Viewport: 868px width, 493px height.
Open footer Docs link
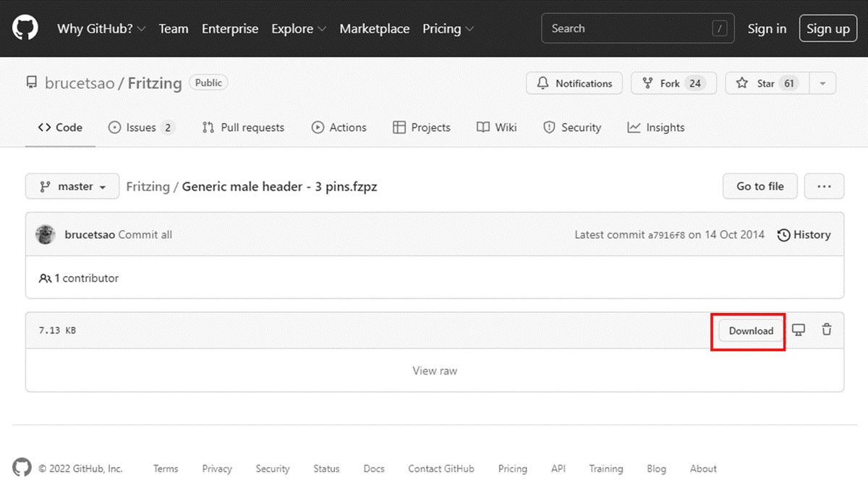[x=374, y=468]
